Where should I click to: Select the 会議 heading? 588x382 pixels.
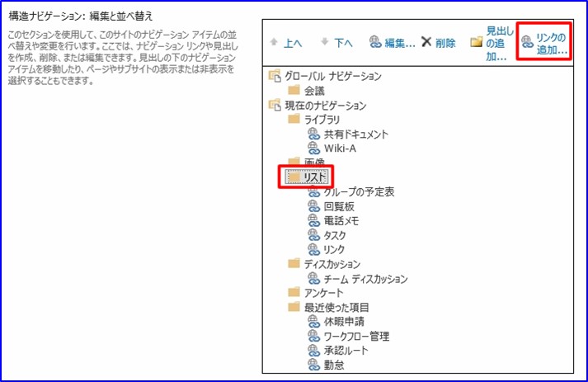[x=314, y=91]
